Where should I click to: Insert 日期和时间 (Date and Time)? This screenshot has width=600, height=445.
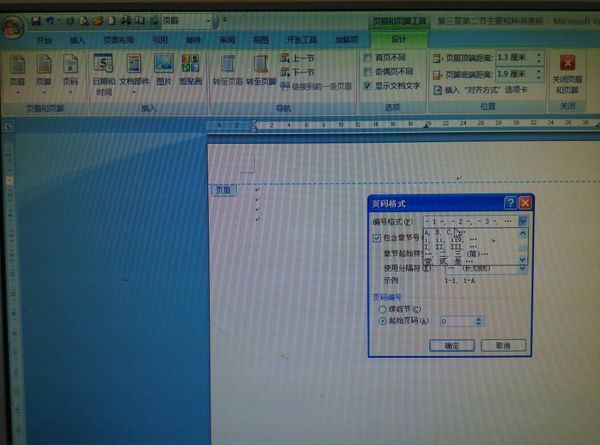(x=103, y=70)
